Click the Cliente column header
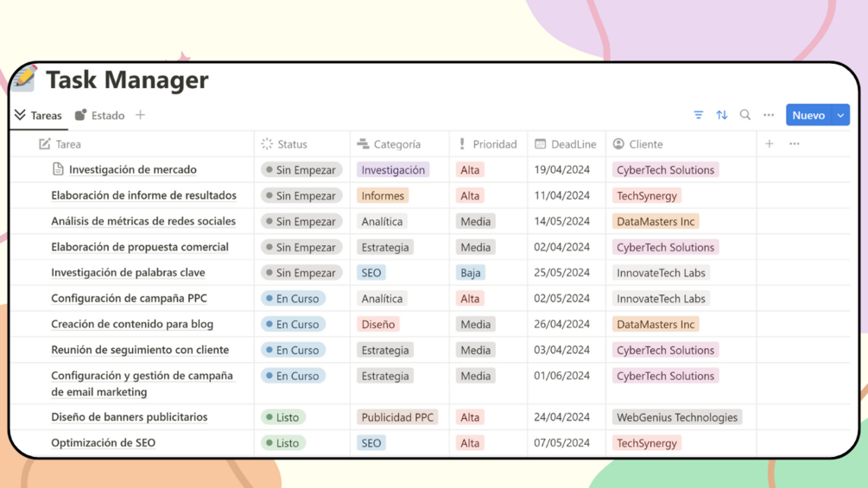Image resolution: width=868 pixels, height=488 pixels. (x=637, y=144)
